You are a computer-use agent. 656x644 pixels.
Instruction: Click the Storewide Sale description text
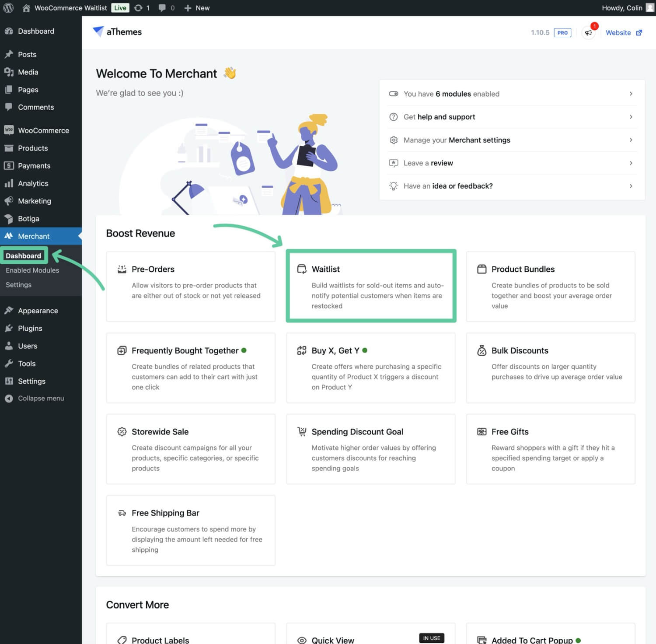[x=195, y=458]
